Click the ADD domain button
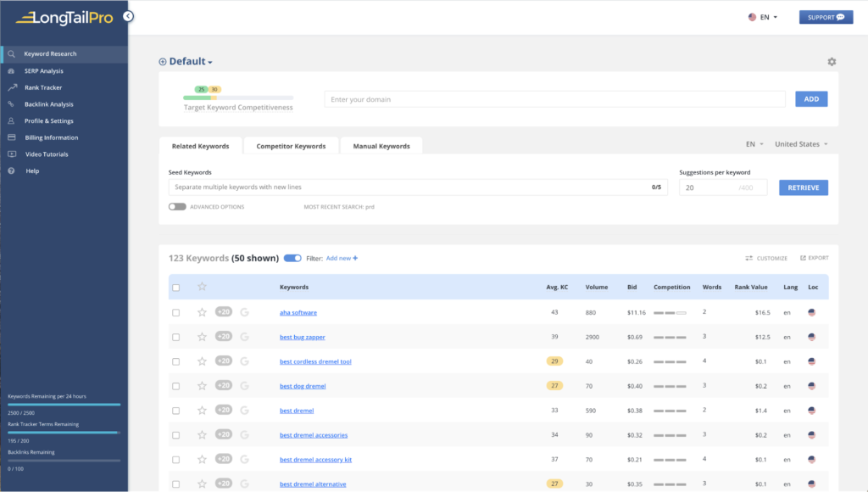The width and height of the screenshot is (868, 492). (811, 99)
